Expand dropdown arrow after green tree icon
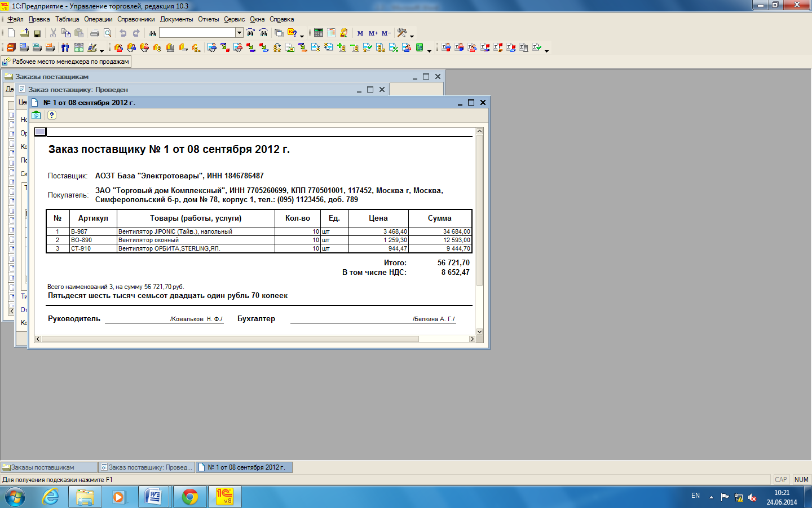Image resolution: width=812 pixels, height=508 pixels. click(429, 50)
